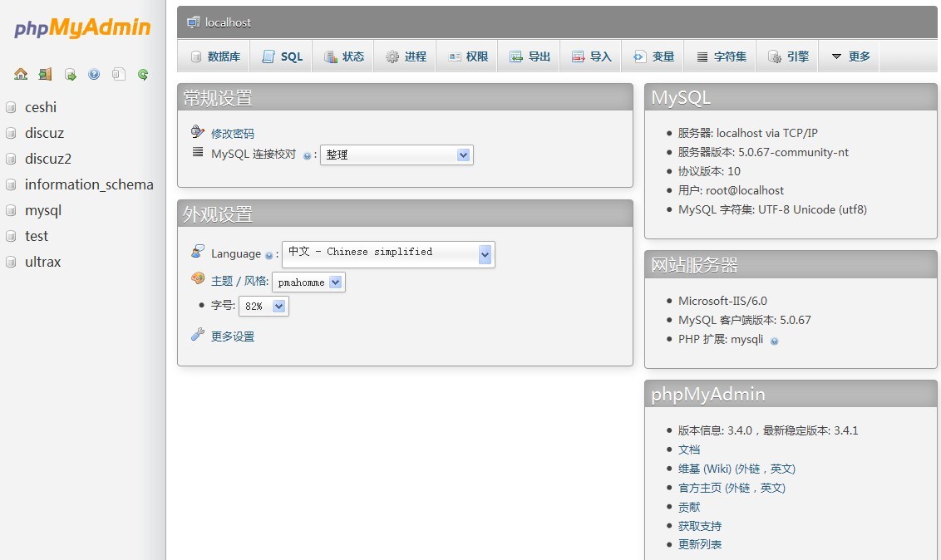Open the Language dropdown showing 中文

point(388,255)
